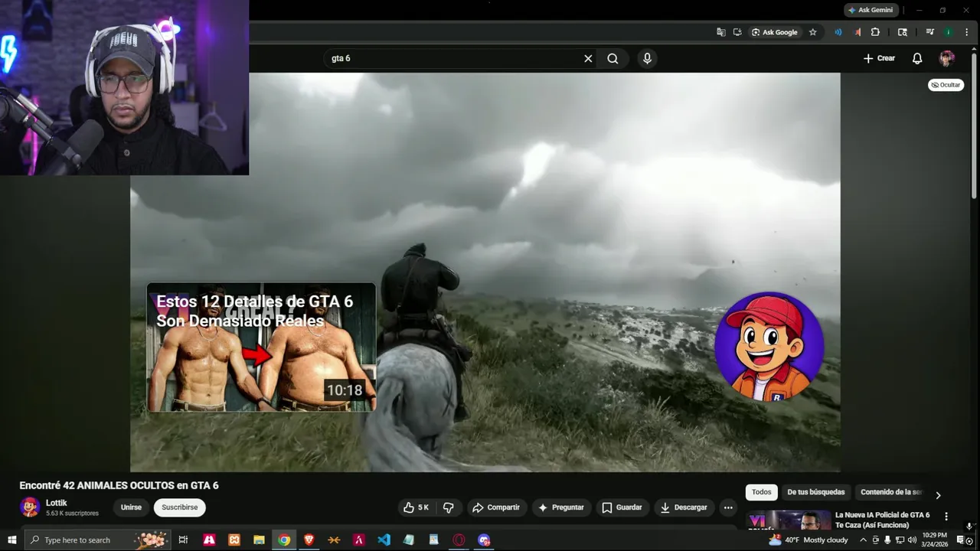Open the notifications bell

pyautogui.click(x=917, y=58)
